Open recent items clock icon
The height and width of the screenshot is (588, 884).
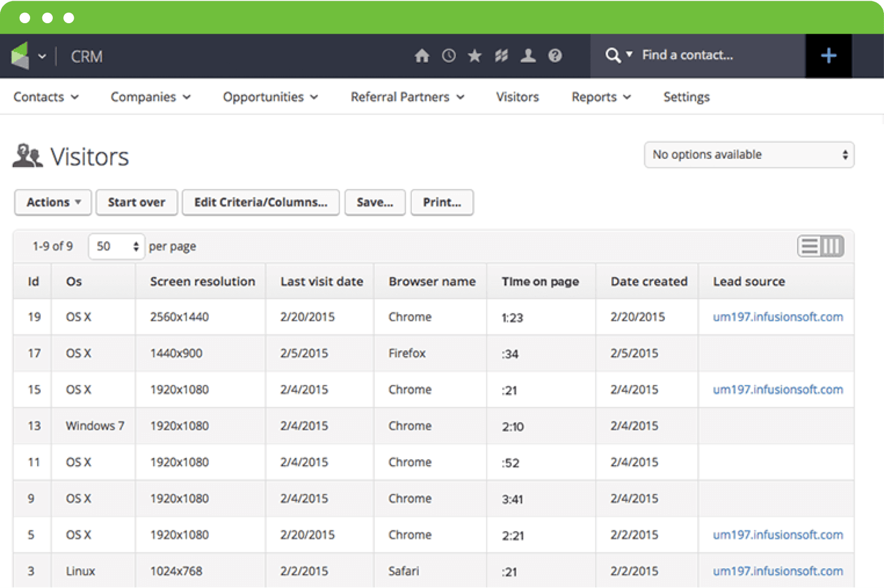tap(448, 56)
